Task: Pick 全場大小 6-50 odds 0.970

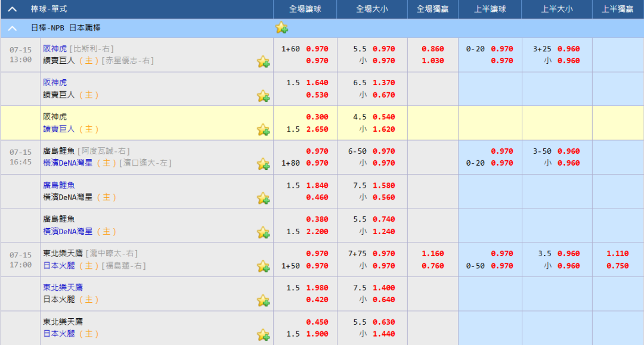Action: [x=384, y=151]
